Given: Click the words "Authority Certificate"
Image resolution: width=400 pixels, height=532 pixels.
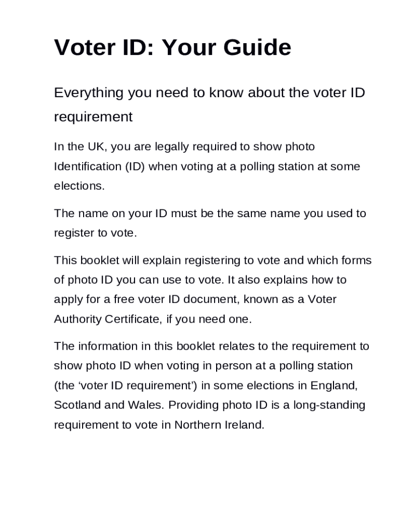Looking at the screenshot, I should [x=107, y=320].
